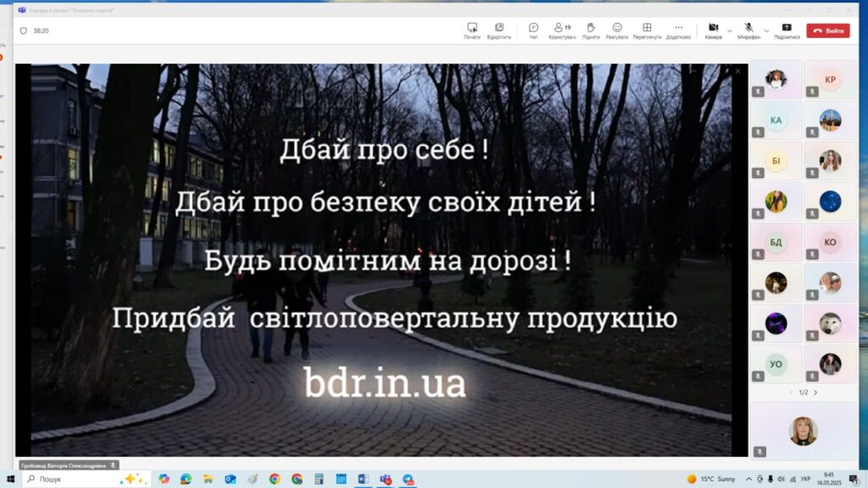Image resolution: width=868 pixels, height=488 pixels.
Task: Expand the camera options arrow
Action: click(x=730, y=30)
